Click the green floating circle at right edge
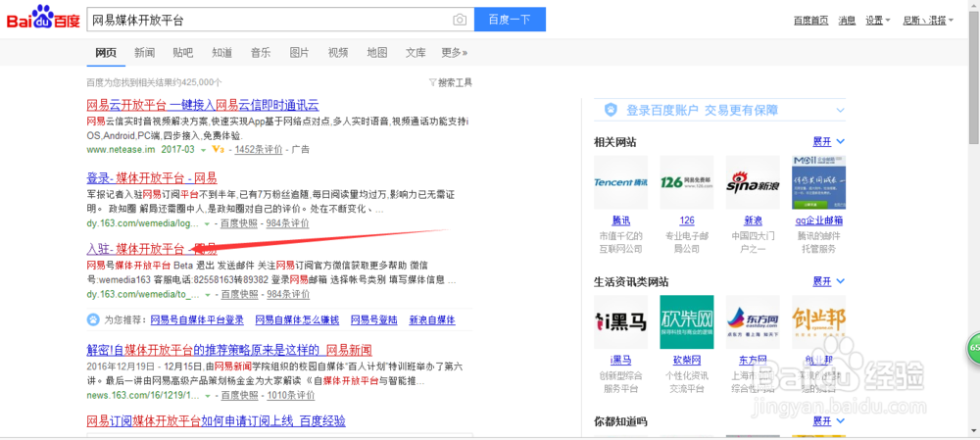 (974, 347)
